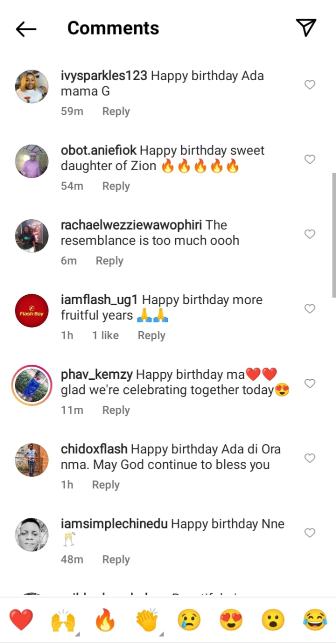Image resolution: width=336 pixels, height=644 pixels.
Task: Open iamflash_ug1 username profile link
Action: [99, 300]
